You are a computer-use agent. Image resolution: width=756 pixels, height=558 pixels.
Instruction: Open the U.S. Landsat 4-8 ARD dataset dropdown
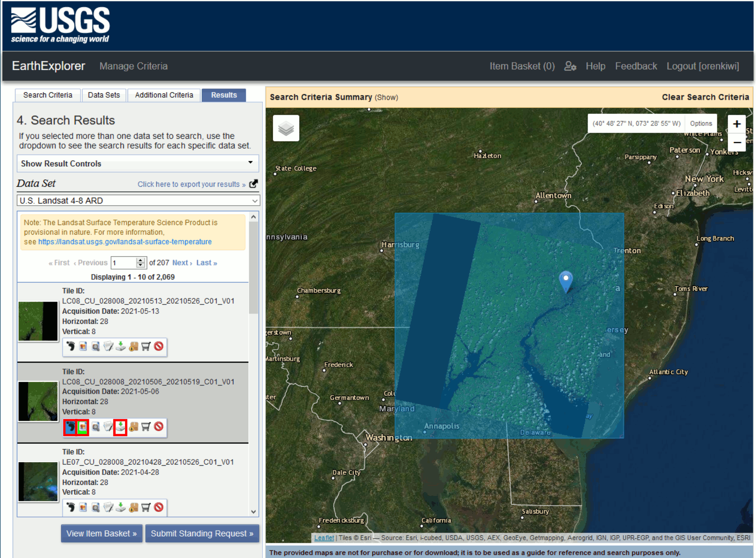coord(138,200)
